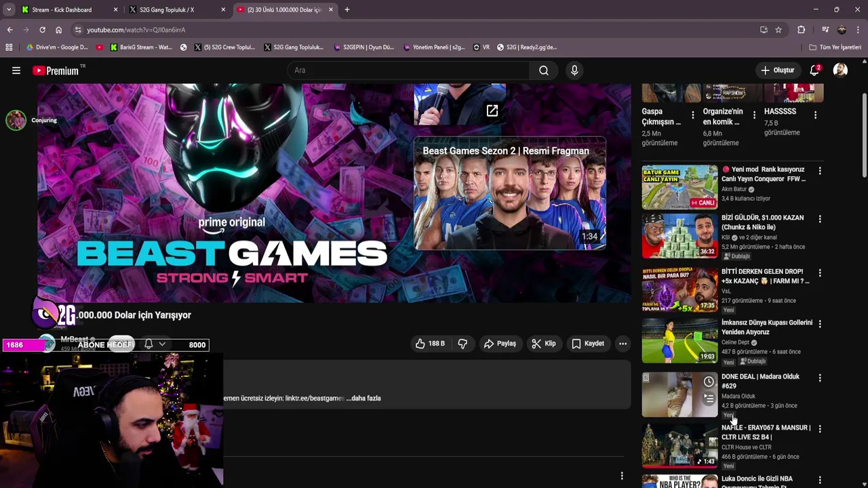Open the end card external link icon
Image resolution: width=868 pixels, height=488 pixels.
click(492, 110)
